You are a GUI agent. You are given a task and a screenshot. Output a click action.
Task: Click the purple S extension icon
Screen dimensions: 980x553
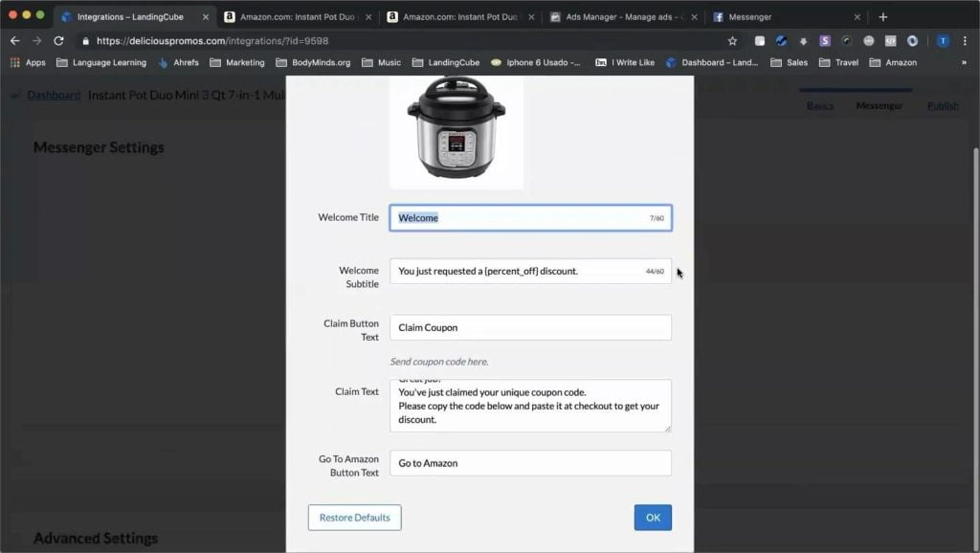click(825, 41)
